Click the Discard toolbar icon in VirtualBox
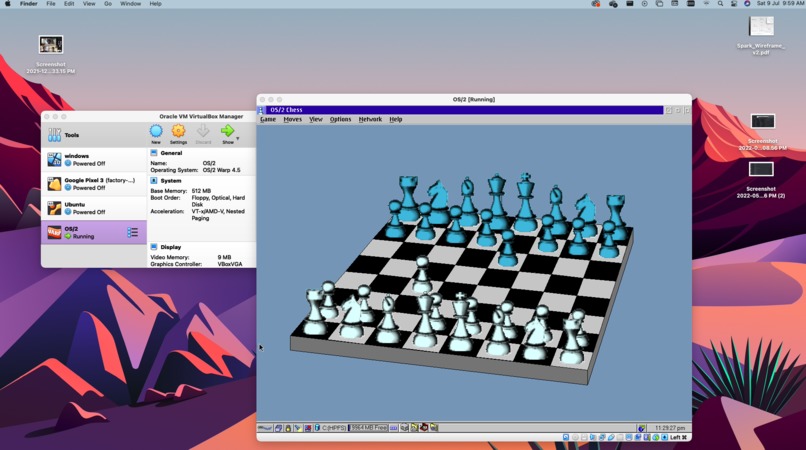Image resolution: width=806 pixels, height=450 pixels. tap(203, 134)
